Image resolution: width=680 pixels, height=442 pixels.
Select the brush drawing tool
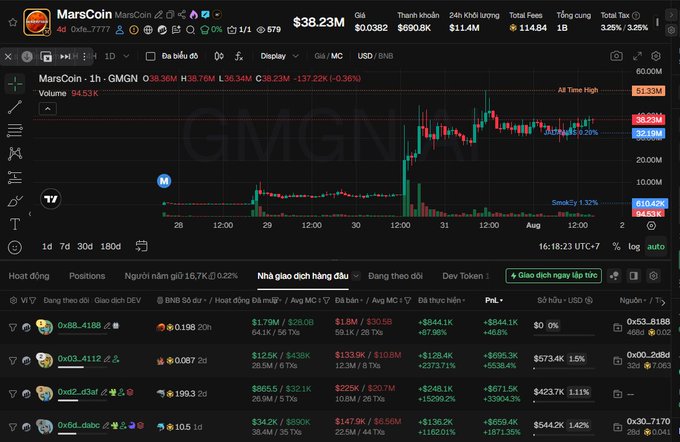click(x=15, y=201)
